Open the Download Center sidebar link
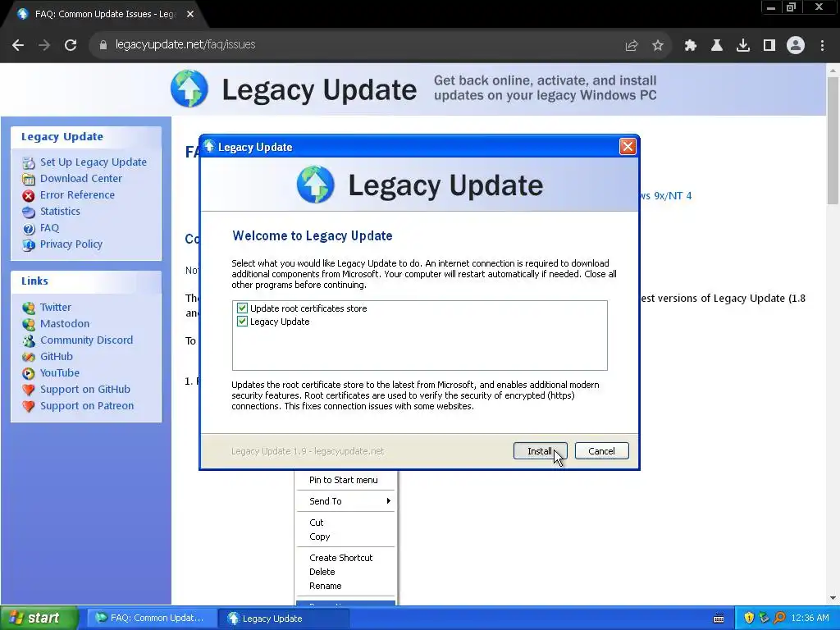The height and width of the screenshot is (630, 840). pos(81,178)
